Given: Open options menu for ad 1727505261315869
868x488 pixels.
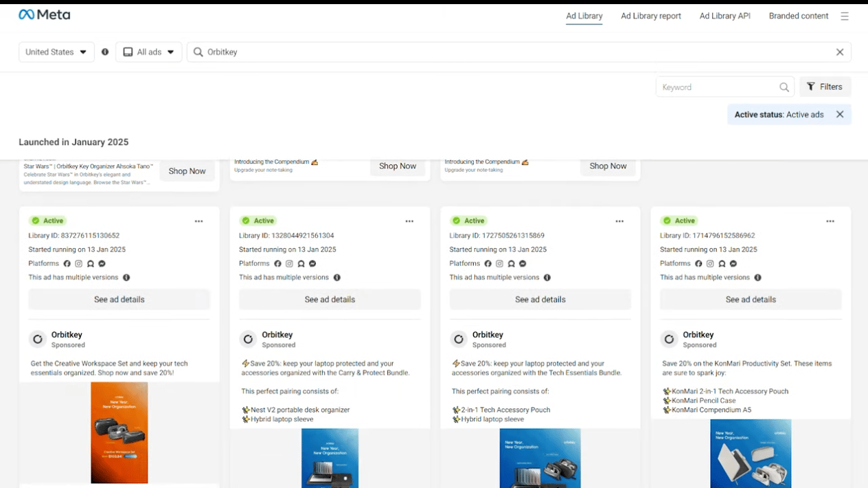Looking at the screenshot, I should (x=619, y=221).
